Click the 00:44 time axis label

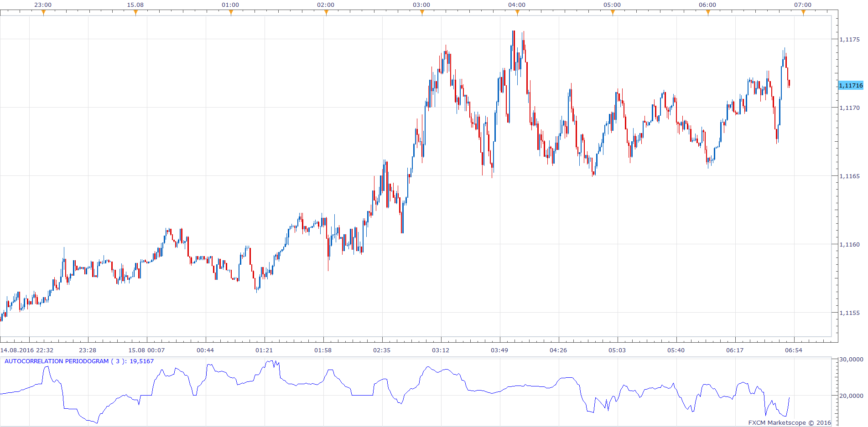coord(205,350)
